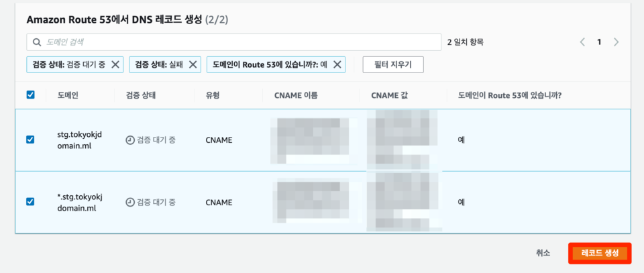Click clock icon for *.stg.tokyokjdomain.ml status
This screenshot has height=273, width=644.
(129, 202)
